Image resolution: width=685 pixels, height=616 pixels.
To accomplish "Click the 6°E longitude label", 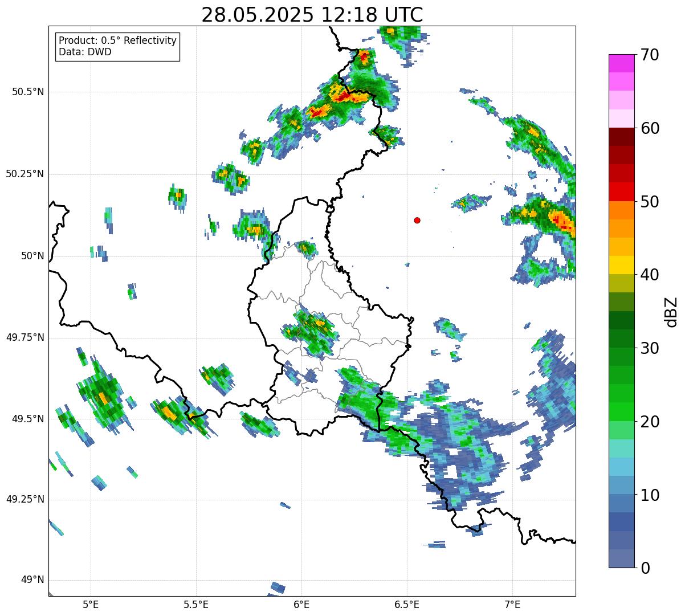I will point(301,604).
